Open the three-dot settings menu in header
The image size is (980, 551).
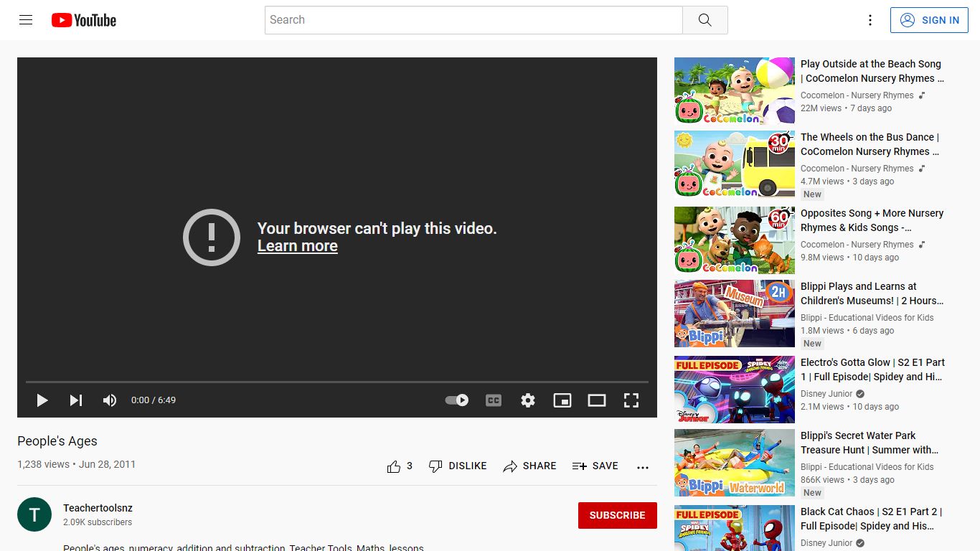pyautogui.click(x=870, y=20)
